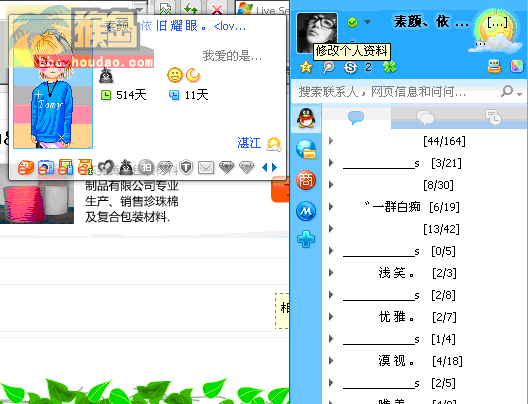Click the first red-orange service icon on card
The image size is (528, 404).
click(x=26, y=167)
